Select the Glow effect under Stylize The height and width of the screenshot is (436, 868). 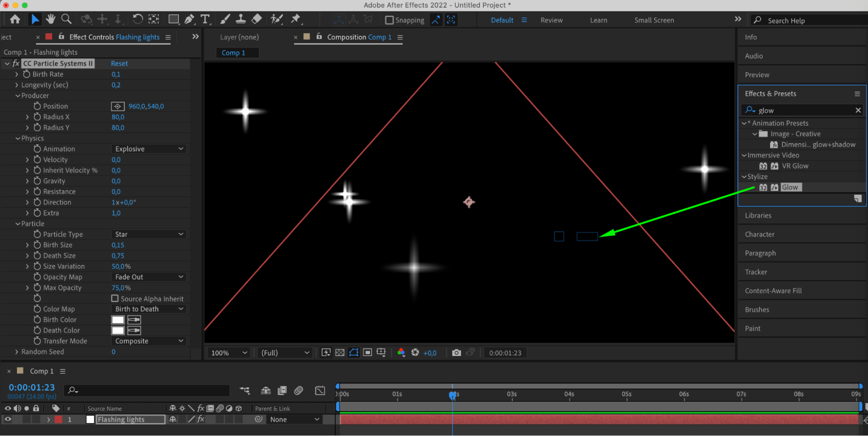click(789, 187)
